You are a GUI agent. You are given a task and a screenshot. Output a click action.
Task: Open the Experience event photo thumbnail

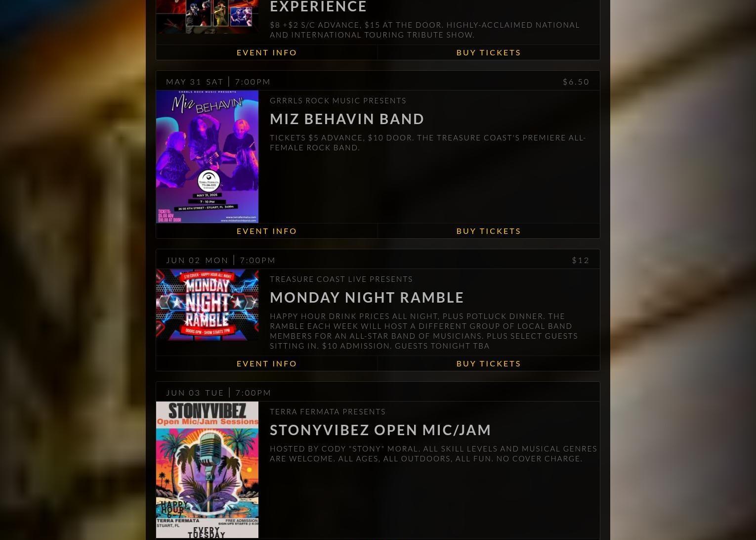point(207,16)
